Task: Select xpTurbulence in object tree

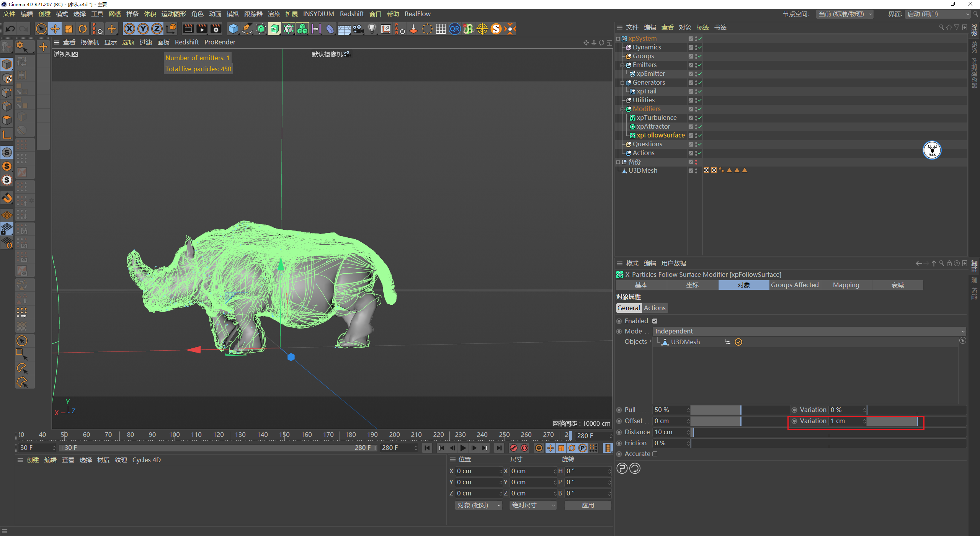Action: pyautogui.click(x=657, y=118)
